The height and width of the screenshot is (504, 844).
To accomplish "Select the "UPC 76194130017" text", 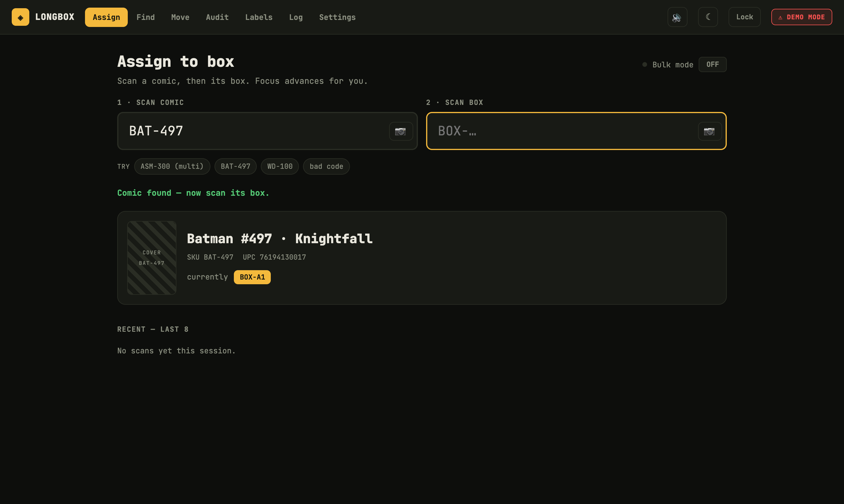I will [274, 258].
